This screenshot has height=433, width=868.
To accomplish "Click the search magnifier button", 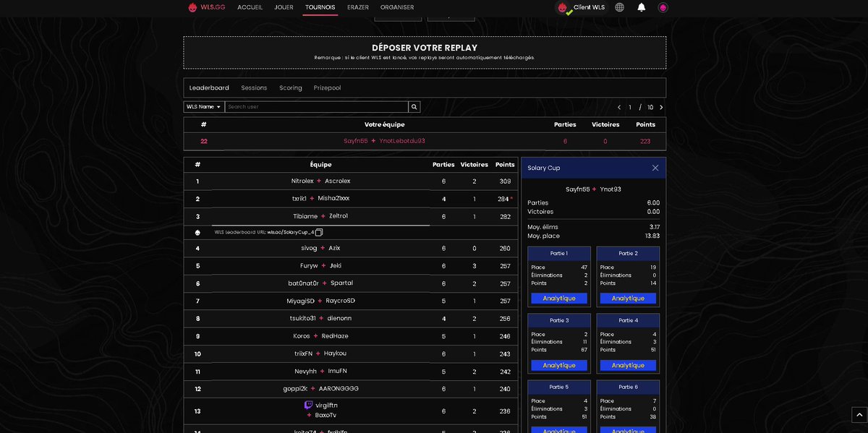I will click(414, 107).
